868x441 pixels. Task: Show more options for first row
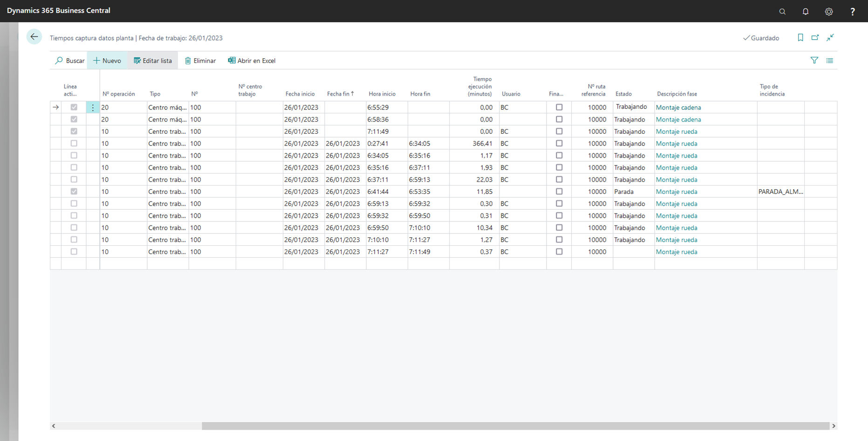pos(93,108)
